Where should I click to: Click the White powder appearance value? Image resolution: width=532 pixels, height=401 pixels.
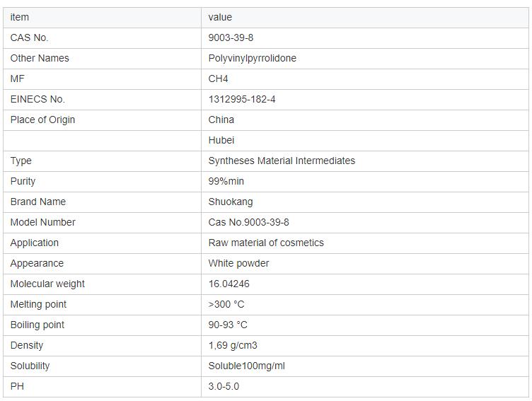[x=238, y=263]
